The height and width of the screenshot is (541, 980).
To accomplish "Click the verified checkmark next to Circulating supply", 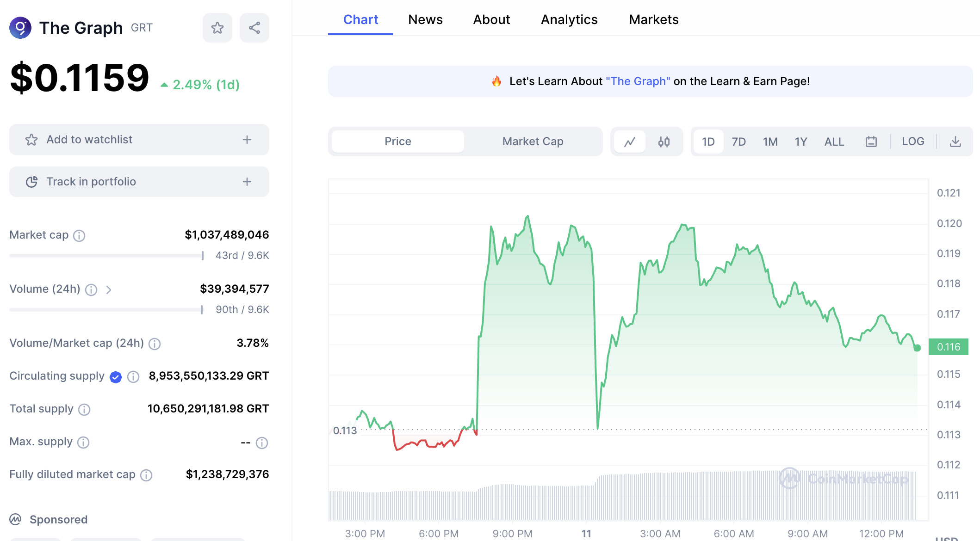I will point(115,377).
